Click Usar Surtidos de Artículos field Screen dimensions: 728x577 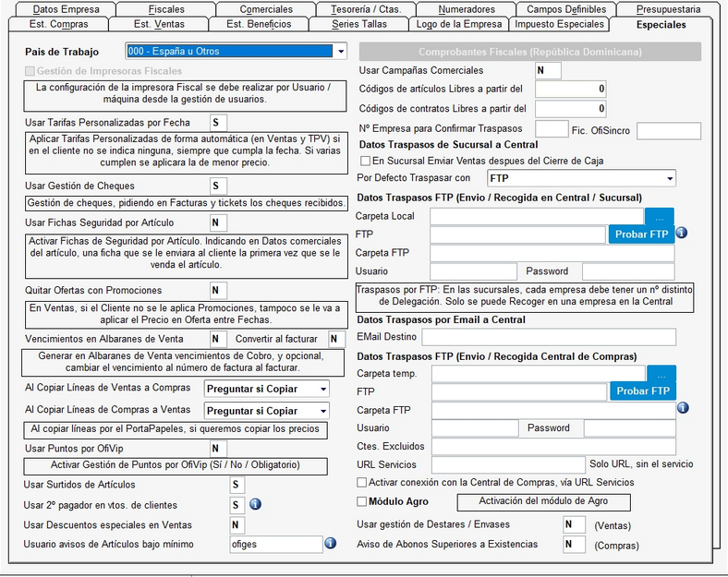(x=237, y=486)
